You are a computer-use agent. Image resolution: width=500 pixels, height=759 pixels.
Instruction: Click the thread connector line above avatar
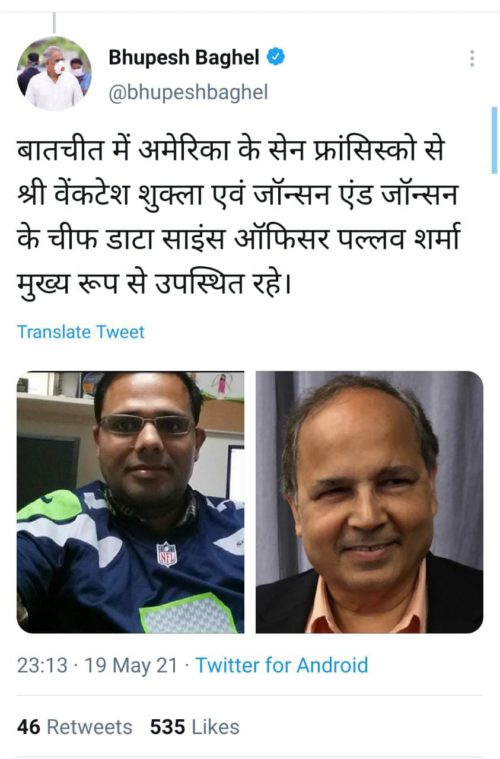tap(54, 23)
